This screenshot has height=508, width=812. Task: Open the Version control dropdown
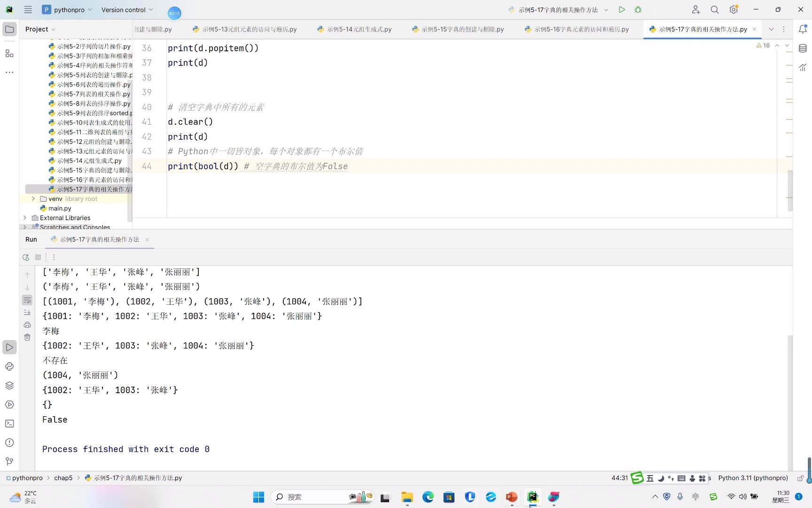[x=127, y=10]
